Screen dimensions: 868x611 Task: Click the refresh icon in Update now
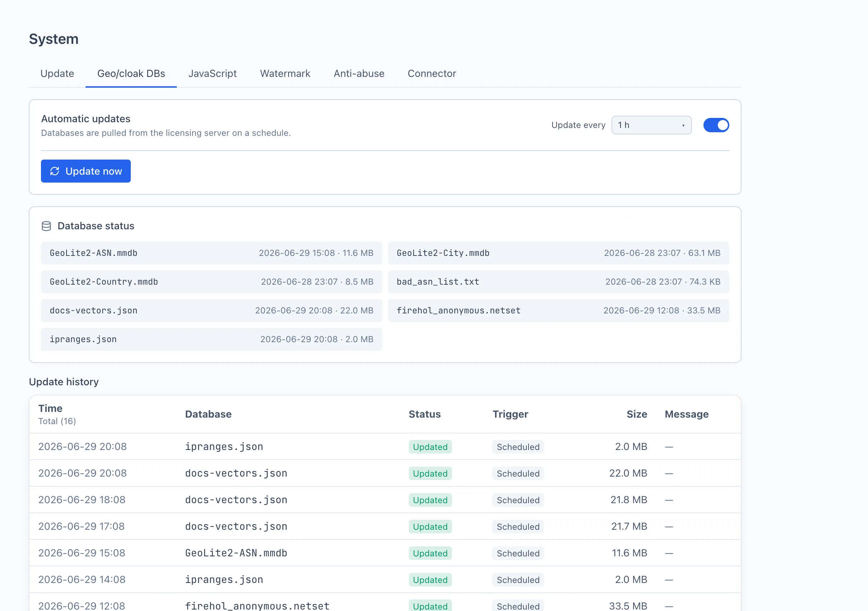point(55,171)
